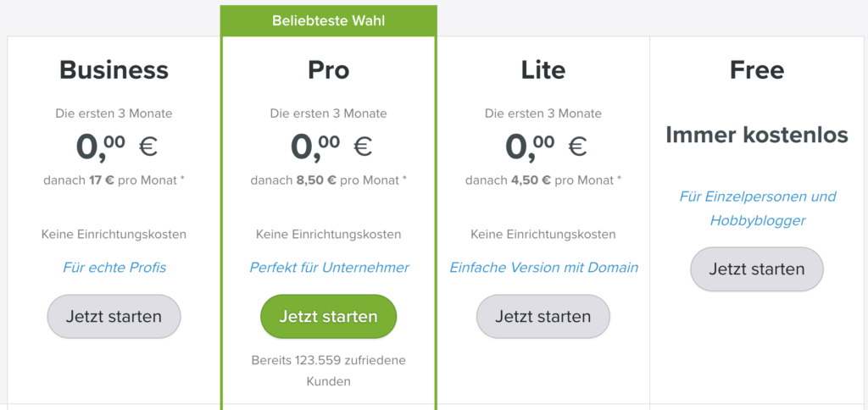Start the Business plan with Jetzt starten
The image size is (868, 410).
click(x=114, y=317)
